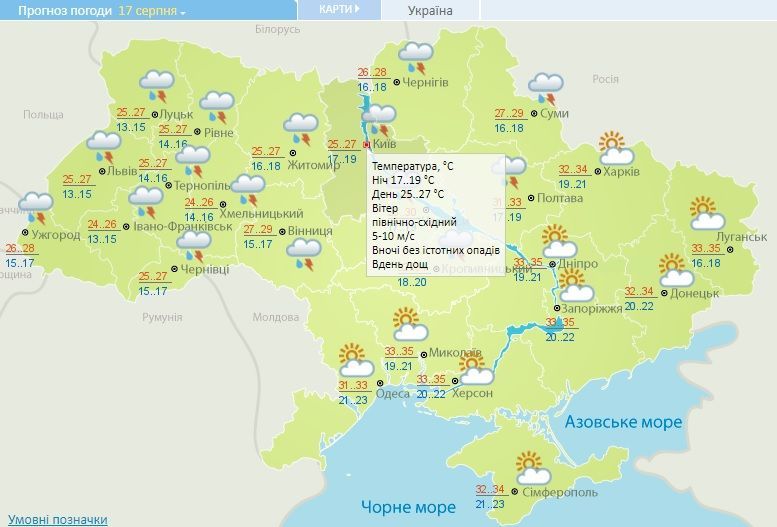Click Одеса night temperature 21..23
Image resolution: width=777 pixels, height=527 pixels.
click(x=353, y=400)
